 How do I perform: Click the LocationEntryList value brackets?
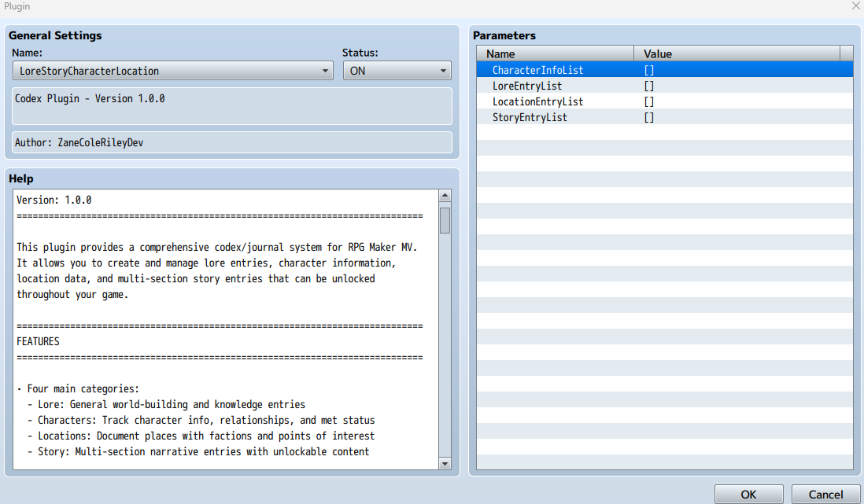(649, 101)
